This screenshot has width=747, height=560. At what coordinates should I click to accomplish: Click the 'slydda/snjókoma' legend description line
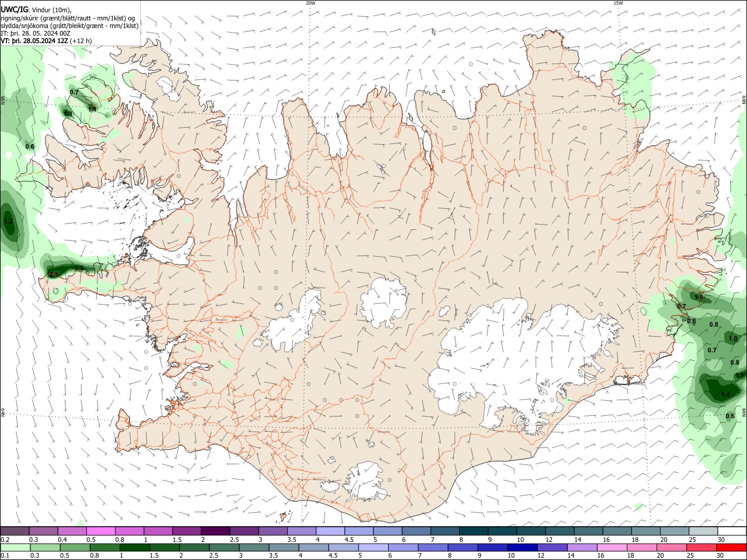pos(69,26)
